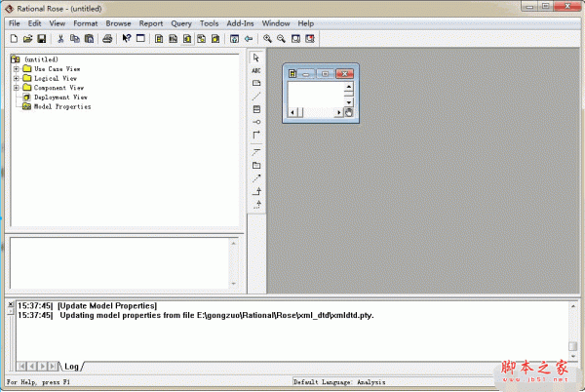Click inside the documentation text area
This screenshot has height=392, width=585.
(119, 263)
